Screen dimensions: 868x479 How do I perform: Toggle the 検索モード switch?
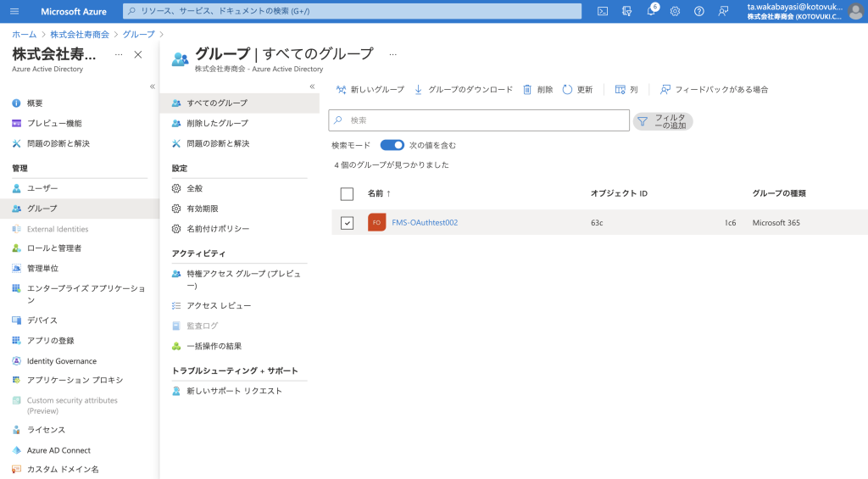(x=392, y=145)
